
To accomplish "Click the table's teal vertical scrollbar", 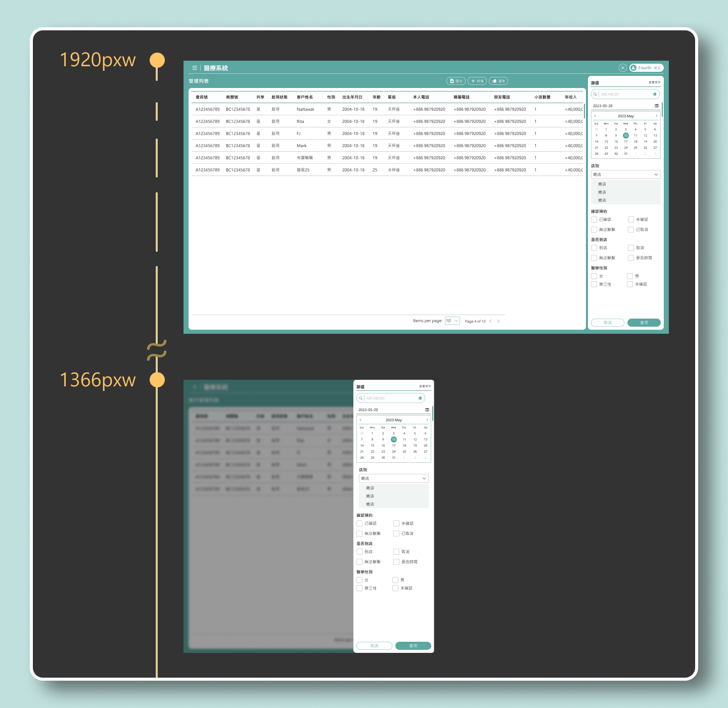I will coord(584,111).
